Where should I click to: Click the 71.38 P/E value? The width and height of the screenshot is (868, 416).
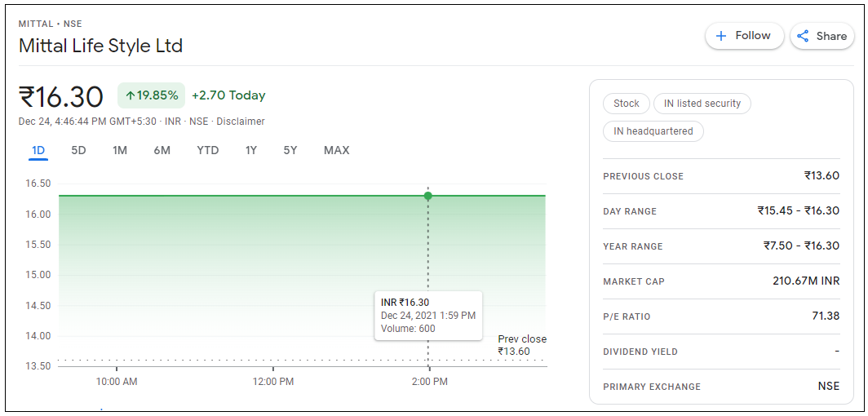point(826,316)
